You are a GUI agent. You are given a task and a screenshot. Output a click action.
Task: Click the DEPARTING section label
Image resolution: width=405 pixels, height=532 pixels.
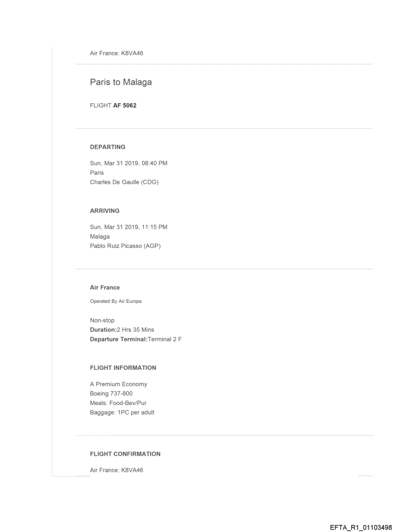(107, 147)
